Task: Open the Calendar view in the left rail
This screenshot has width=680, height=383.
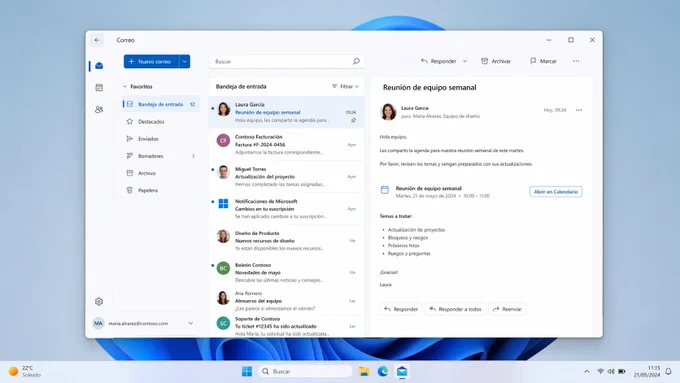Action: click(99, 88)
